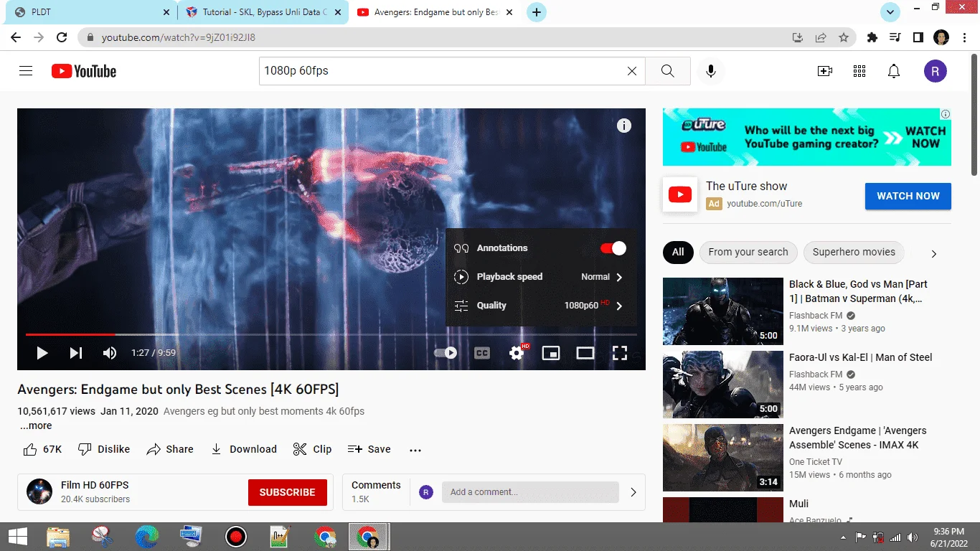
Task: Open the taskbar volume control
Action: pos(913,537)
